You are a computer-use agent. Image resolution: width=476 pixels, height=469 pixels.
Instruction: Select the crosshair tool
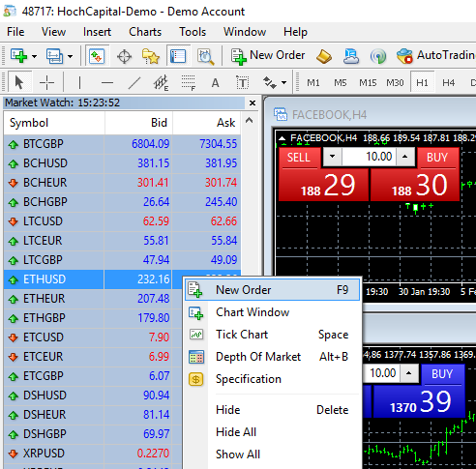pos(46,83)
